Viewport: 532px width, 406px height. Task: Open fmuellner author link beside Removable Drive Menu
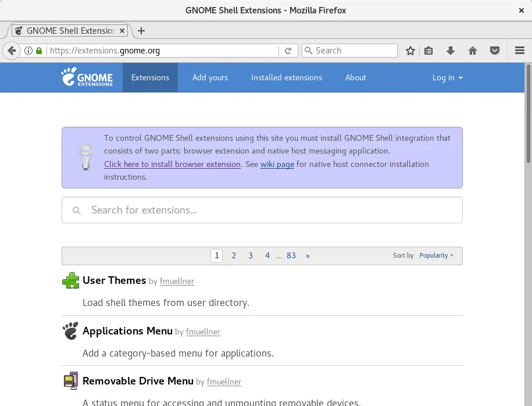pos(224,382)
